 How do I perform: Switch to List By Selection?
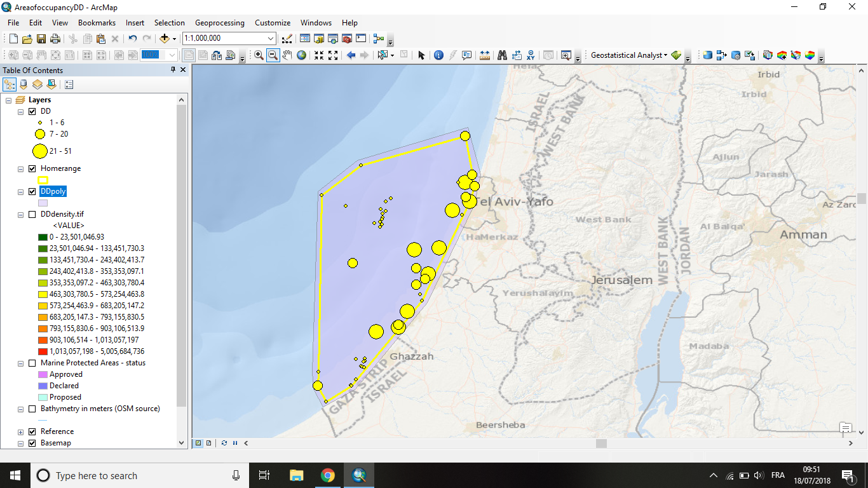[51, 84]
